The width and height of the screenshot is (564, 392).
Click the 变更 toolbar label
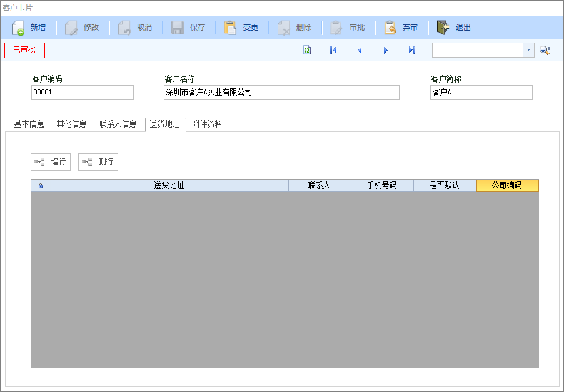click(251, 28)
